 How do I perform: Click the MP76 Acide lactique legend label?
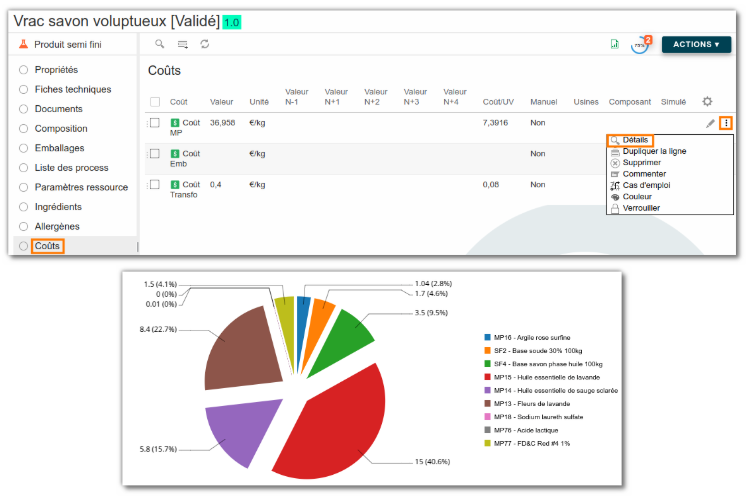(526, 430)
